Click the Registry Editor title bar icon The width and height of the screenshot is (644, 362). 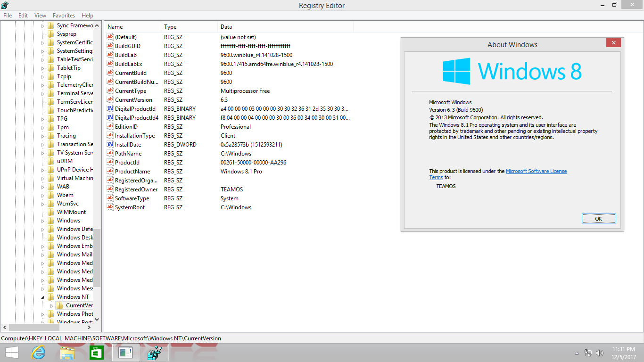[x=5, y=5]
